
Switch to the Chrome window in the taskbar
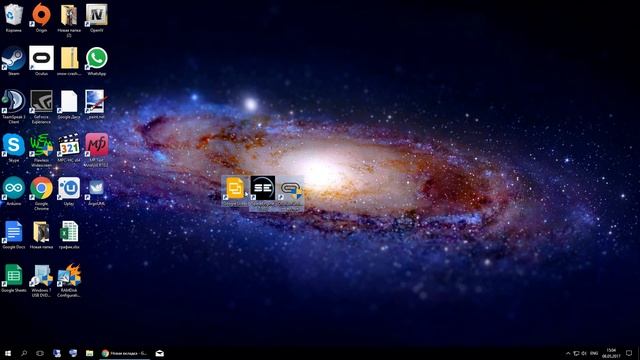point(125,353)
